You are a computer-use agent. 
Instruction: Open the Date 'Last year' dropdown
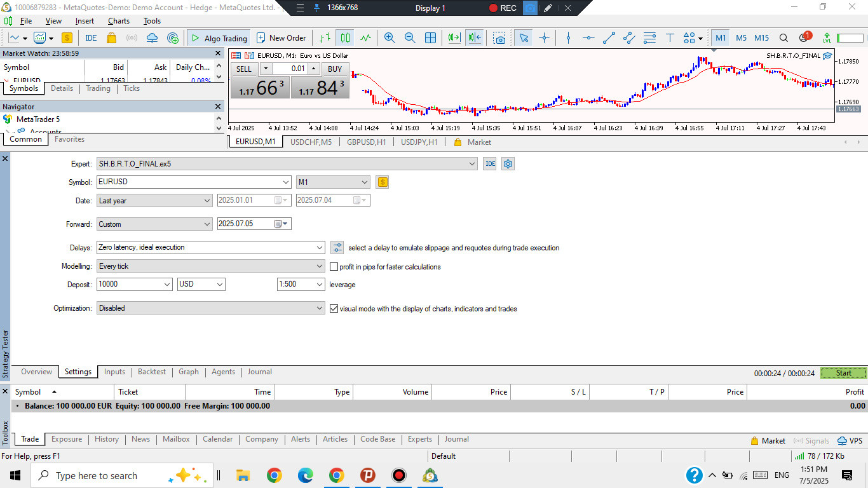point(154,201)
